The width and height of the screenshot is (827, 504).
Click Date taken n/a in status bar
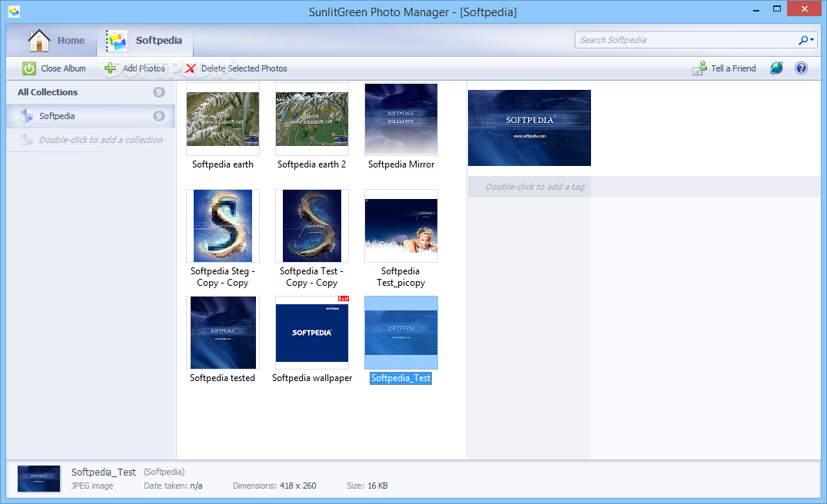tap(173, 486)
